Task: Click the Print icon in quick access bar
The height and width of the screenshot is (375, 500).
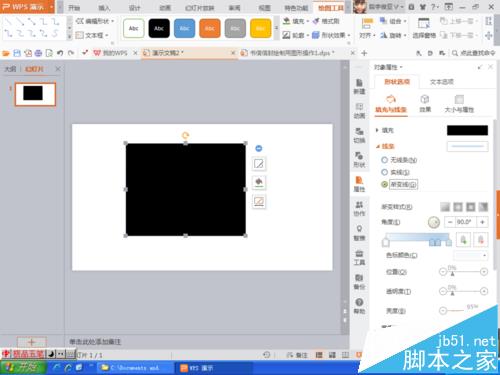Action: 38,53
